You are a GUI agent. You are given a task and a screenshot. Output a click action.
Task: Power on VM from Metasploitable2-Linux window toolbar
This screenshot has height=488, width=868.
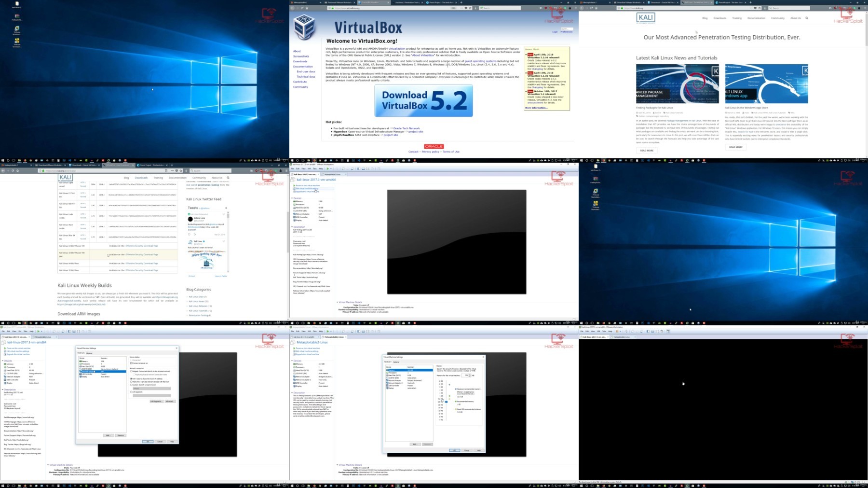(327, 331)
